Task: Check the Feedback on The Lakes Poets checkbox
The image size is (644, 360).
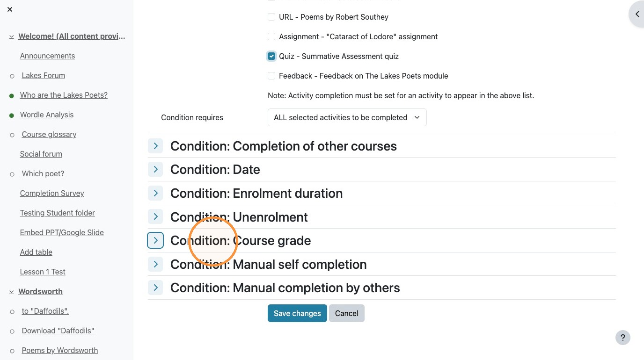Action: pyautogui.click(x=271, y=76)
